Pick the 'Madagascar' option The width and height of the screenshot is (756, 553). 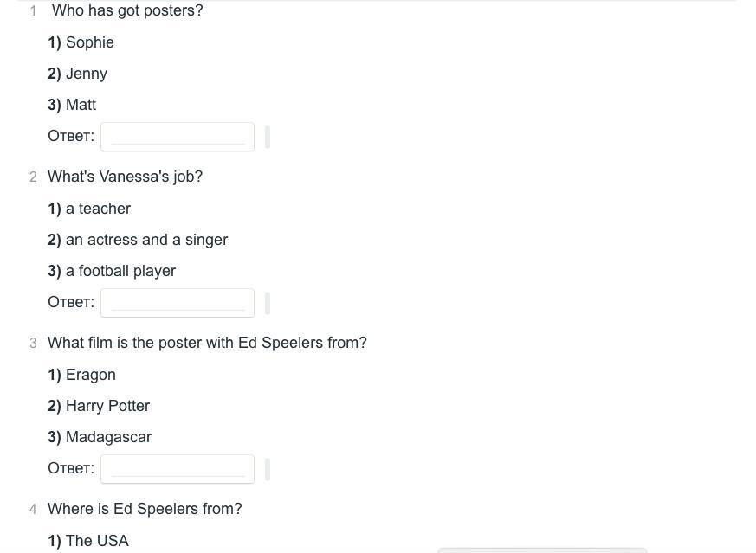tap(108, 437)
